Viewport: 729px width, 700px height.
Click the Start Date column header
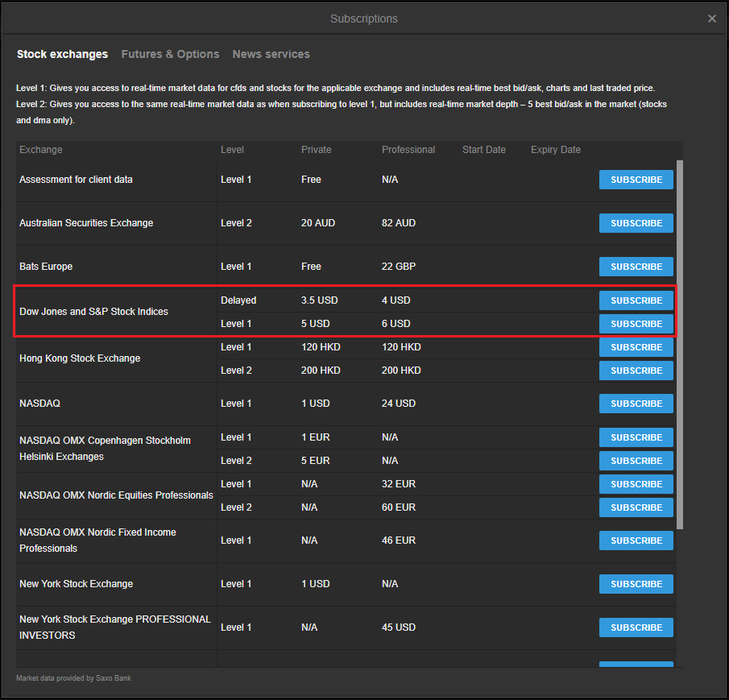[x=483, y=150]
